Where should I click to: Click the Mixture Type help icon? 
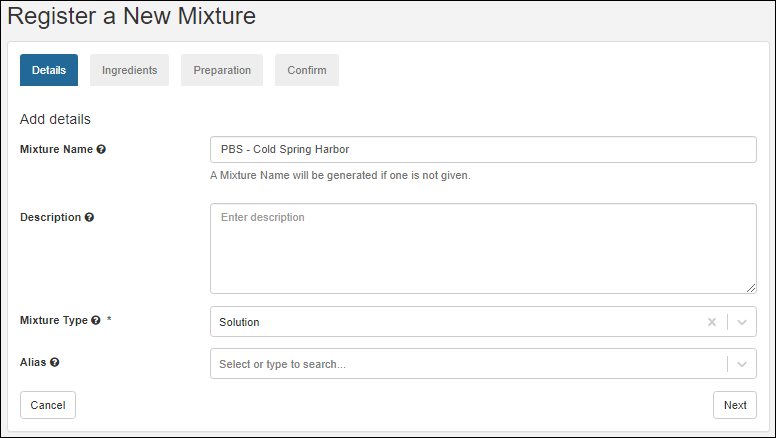click(x=96, y=321)
